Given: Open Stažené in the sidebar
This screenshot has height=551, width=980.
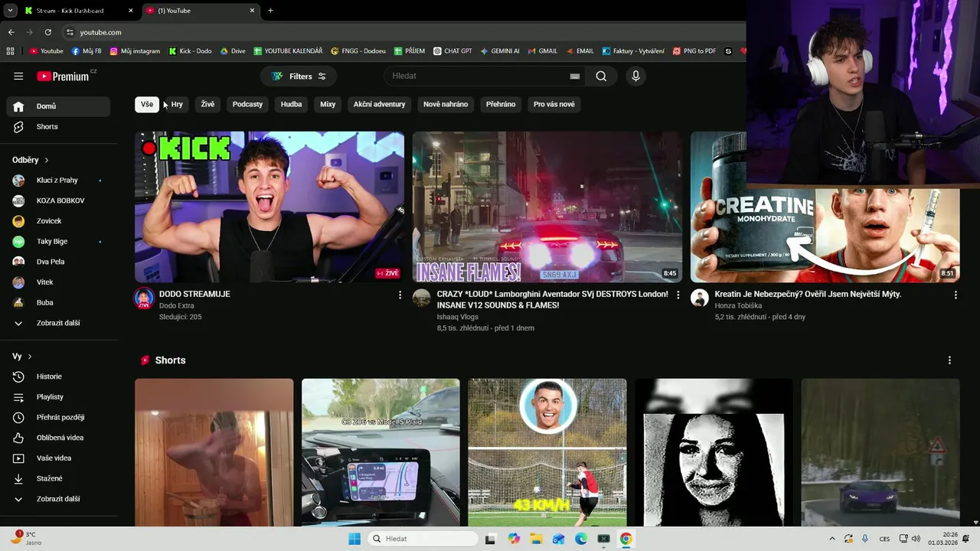Looking at the screenshot, I should point(58,478).
